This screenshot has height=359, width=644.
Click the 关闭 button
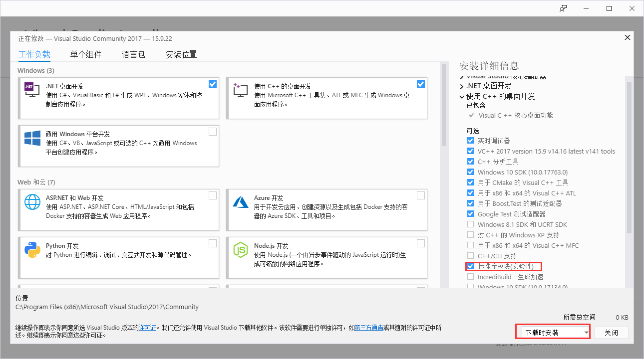click(x=612, y=333)
